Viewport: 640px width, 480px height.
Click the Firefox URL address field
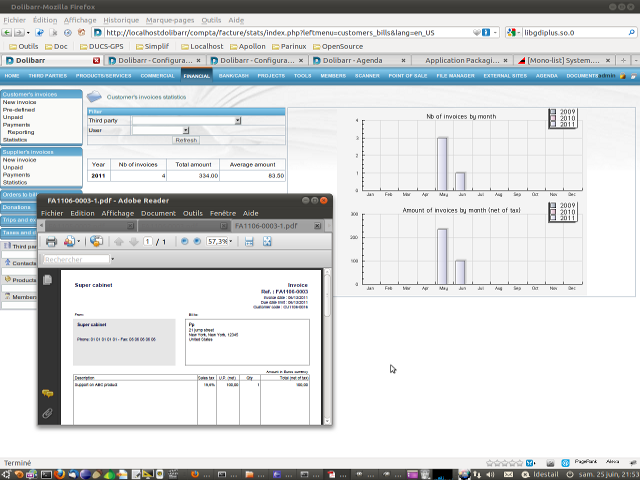(288, 32)
